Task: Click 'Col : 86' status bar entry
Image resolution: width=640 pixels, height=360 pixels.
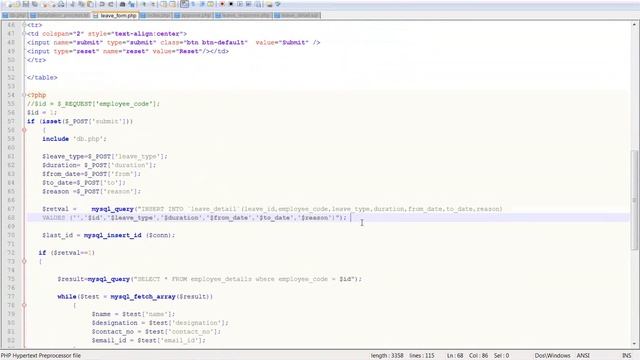Action: (x=478, y=356)
